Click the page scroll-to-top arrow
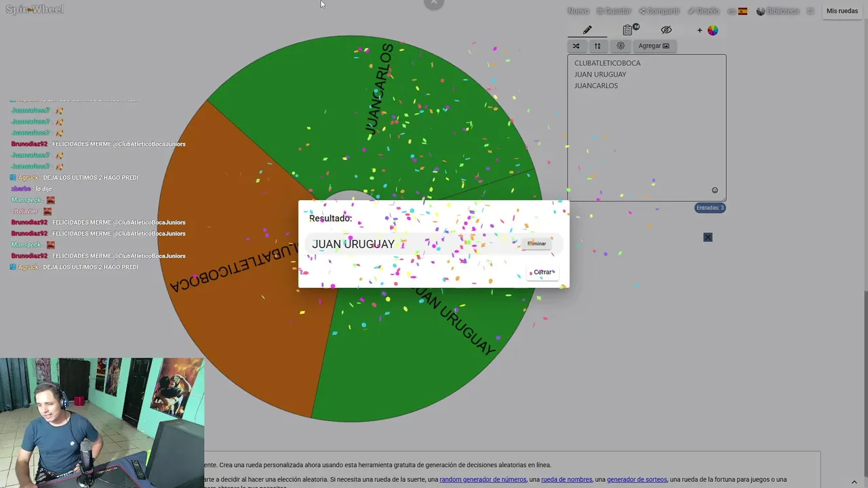This screenshot has width=868, height=488. tap(854, 482)
